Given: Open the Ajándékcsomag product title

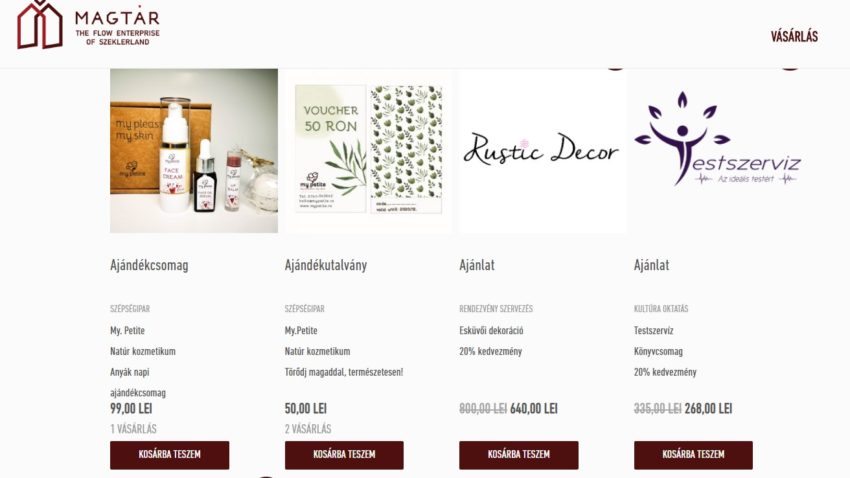Looking at the screenshot, I should (149, 265).
